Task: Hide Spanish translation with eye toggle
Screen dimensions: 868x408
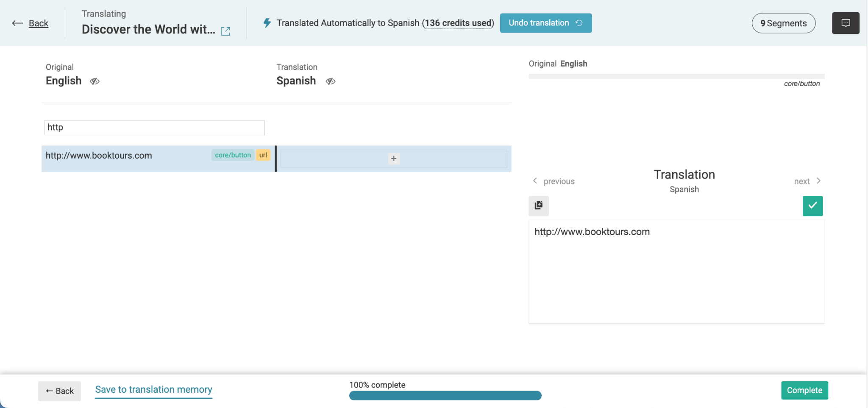Action: coord(331,81)
